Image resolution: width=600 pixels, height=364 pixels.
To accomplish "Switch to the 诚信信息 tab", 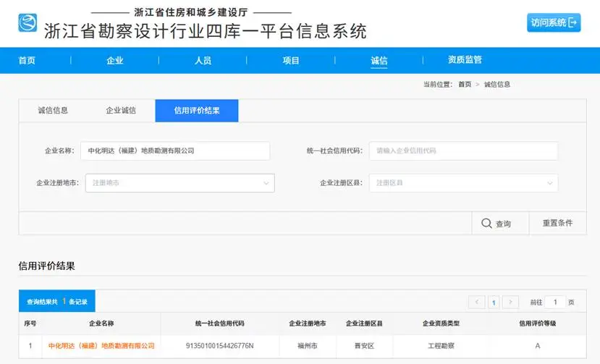I will click(53, 111).
